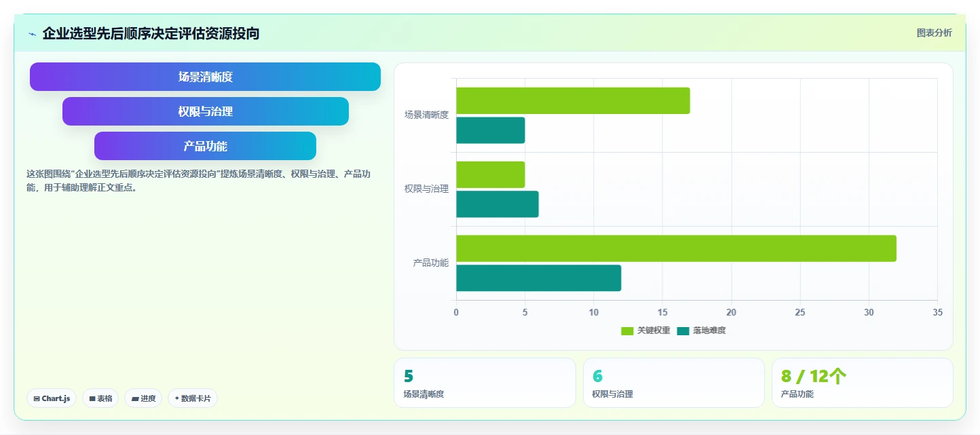
Task: Click the 关键权重 bar for 权限与治理
Action: (x=490, y=174)
